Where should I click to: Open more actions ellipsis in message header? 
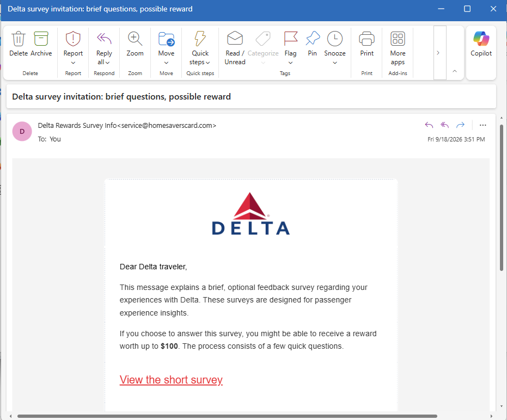click(x=482, y=125)
